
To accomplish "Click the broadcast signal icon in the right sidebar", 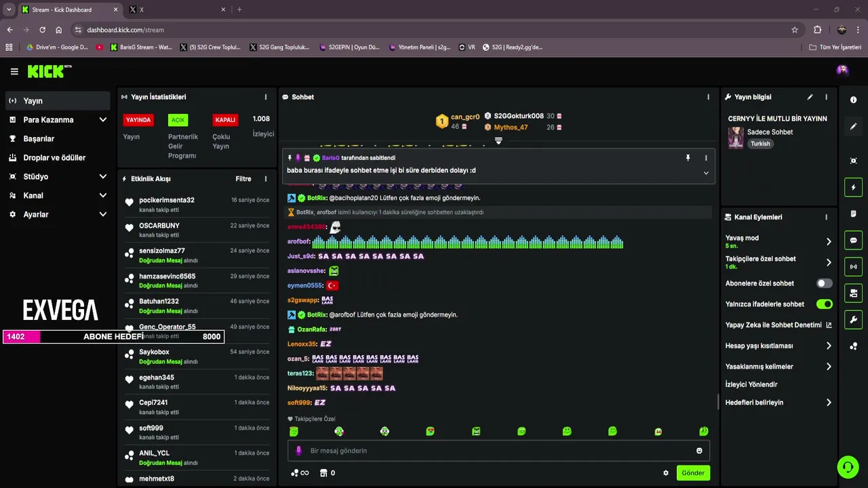I will [853, 266].
